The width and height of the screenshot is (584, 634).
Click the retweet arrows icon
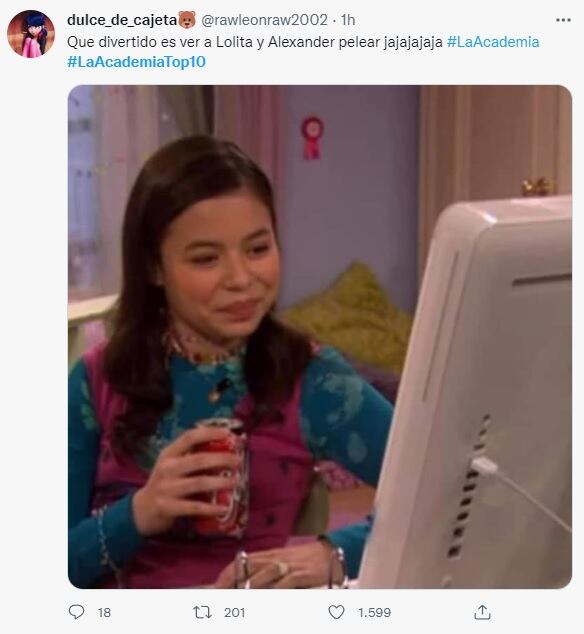point(202,612)
